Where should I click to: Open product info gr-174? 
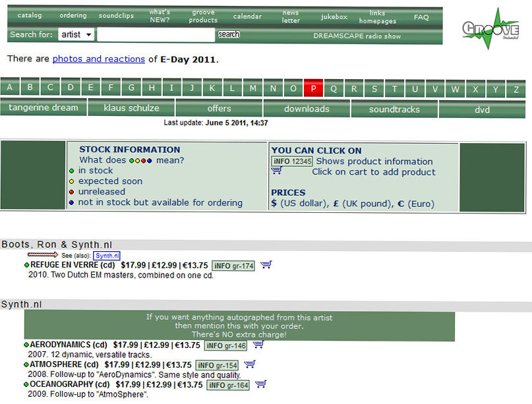point(233,266)
